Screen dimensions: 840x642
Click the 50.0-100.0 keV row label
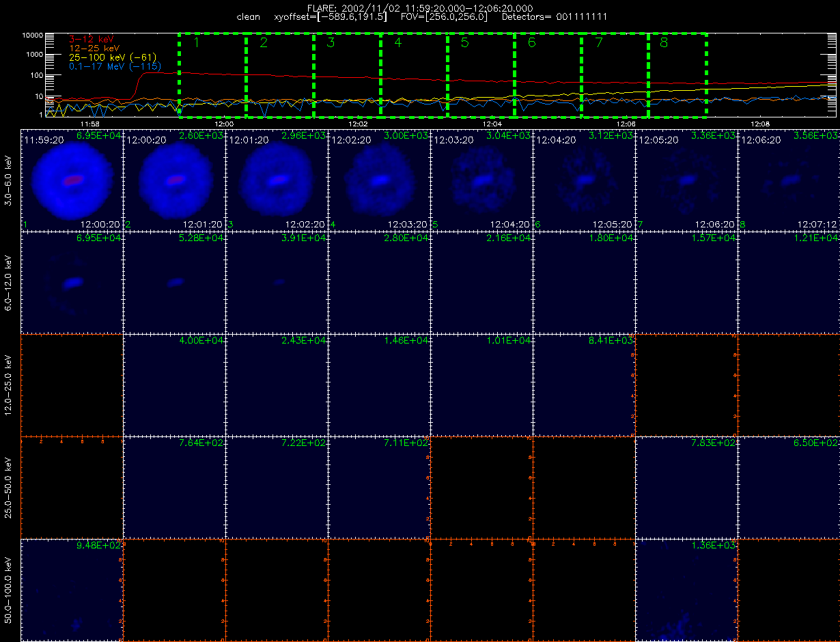(9, 589)
